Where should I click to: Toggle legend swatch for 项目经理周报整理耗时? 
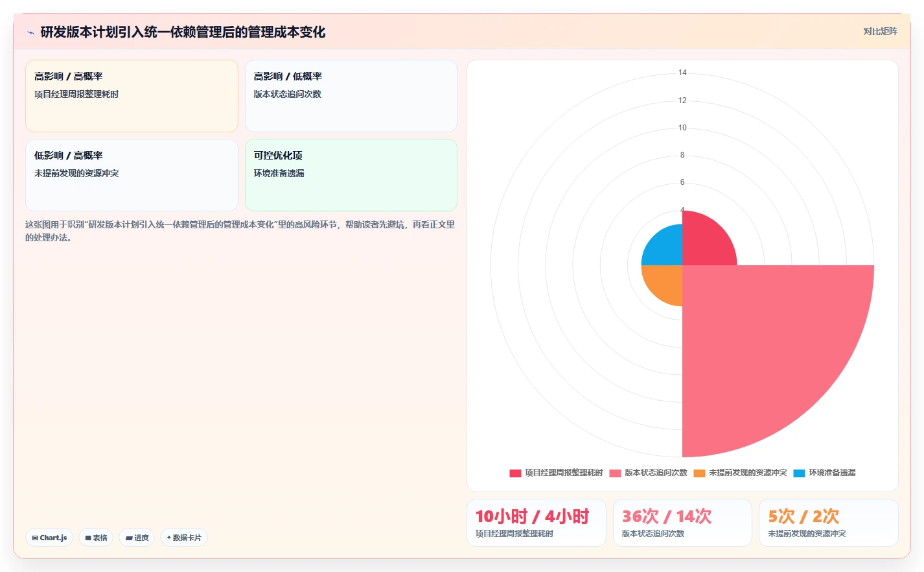515,473
